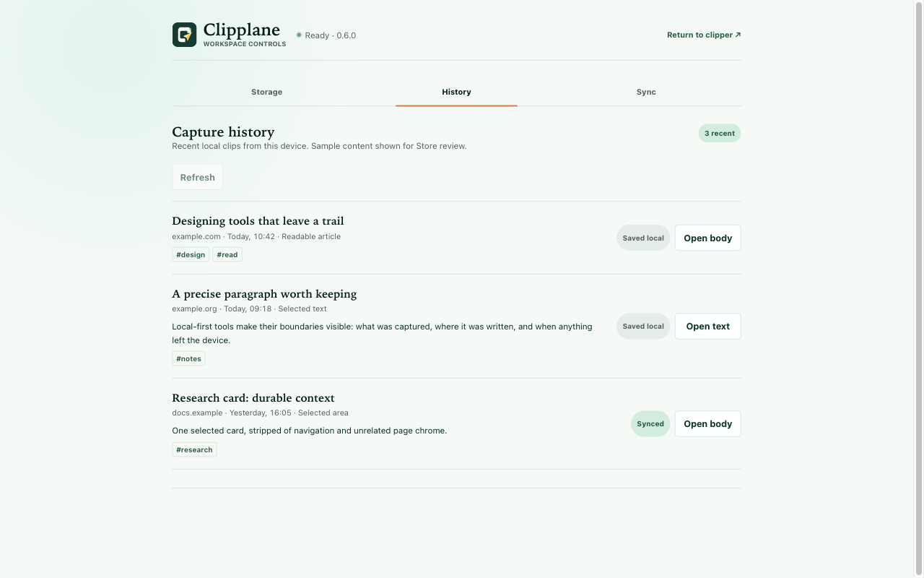Click the page vertical scrollbar
The width and height of the screenshot is (924, 578).
pyautogui.click(x=919, y=289)
